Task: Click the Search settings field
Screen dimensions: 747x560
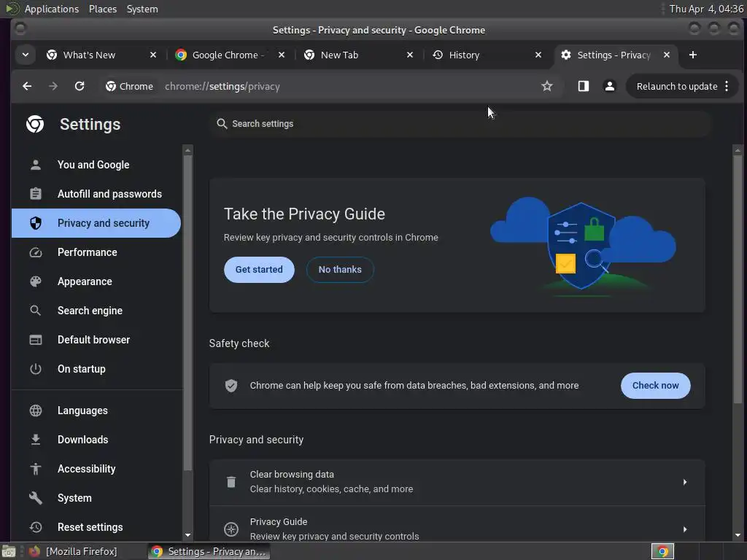Action: click(x=460, y=124)
